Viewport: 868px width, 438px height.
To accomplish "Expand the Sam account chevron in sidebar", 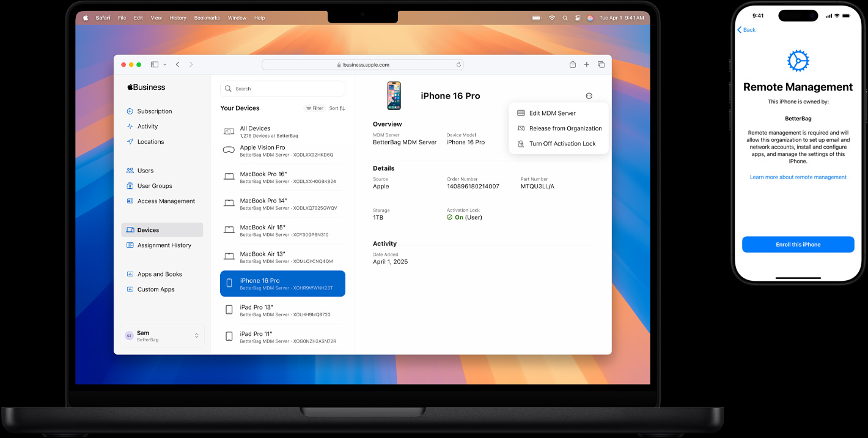I will pyautogui.click(x=196, y=336).
